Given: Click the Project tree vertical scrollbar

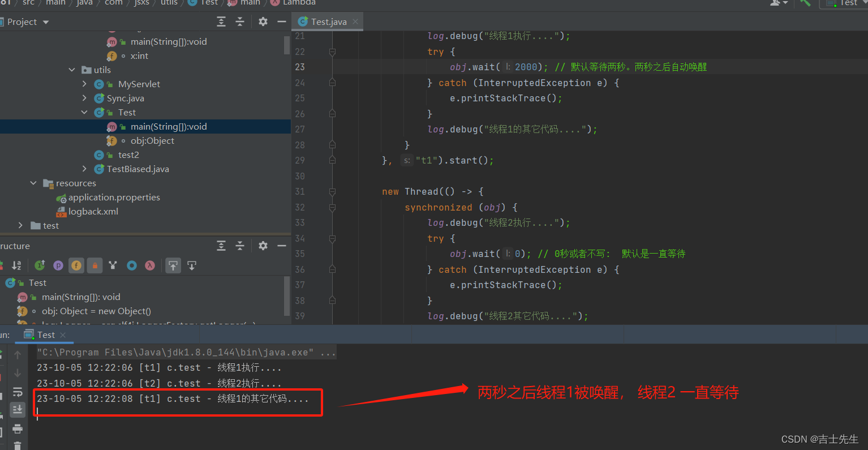Looking at the screenshot, I should coord(287,45).
